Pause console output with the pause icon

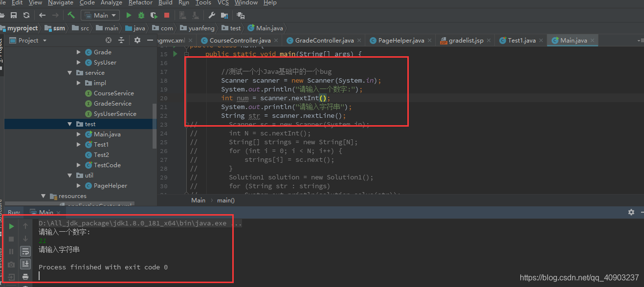coord(11,251)
